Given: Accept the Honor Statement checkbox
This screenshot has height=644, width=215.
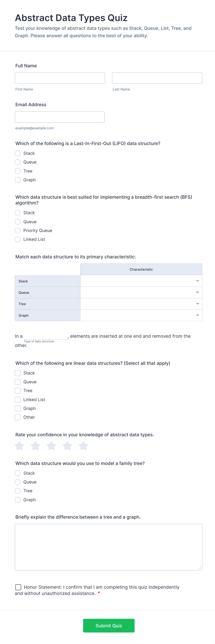Looking at the screenshot, I should coord(18,587).
